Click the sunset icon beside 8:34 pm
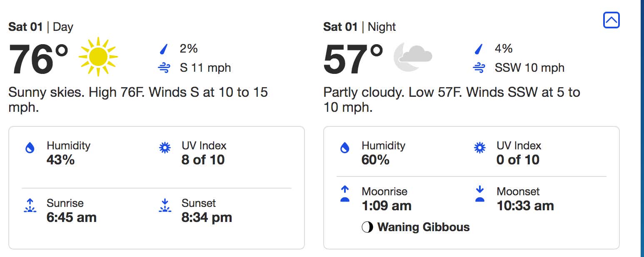Screen dimensions: 644x257 (165, 206)
